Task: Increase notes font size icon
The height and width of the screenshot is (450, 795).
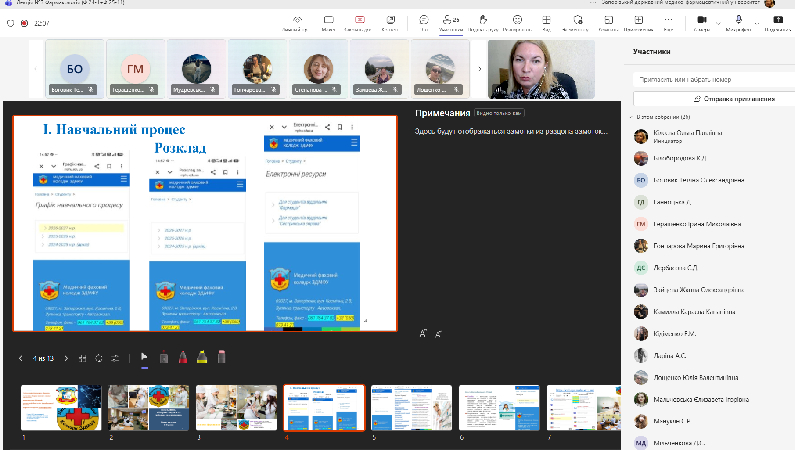Action: click(x=423, y=333)
